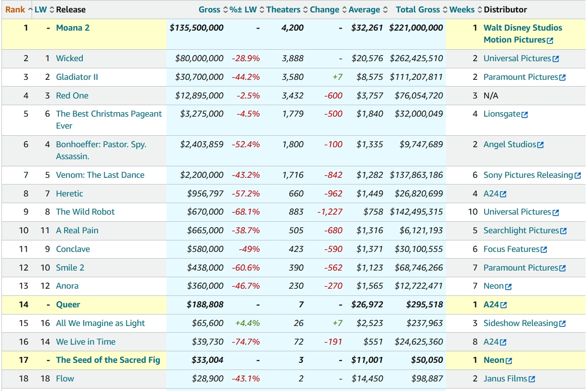Viewport: 588px width, 391px height.
Task: Open Sony Pictures Releasing distributor link
Action: [528, 175]
